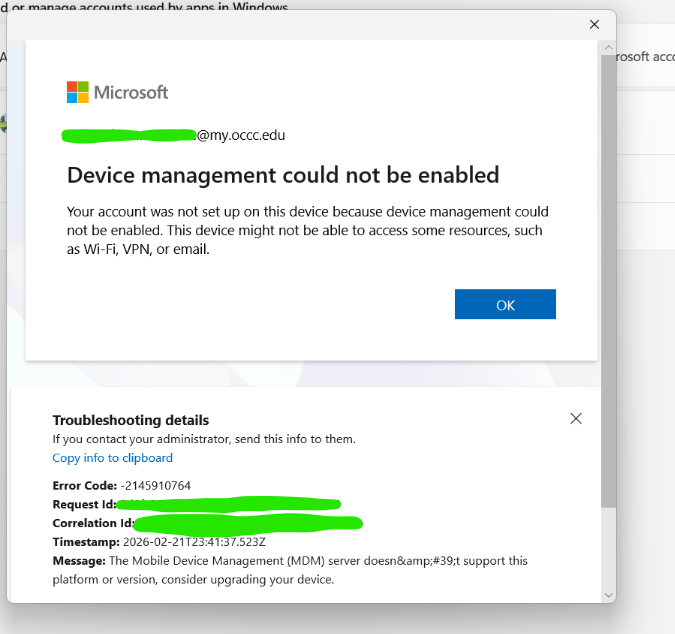Close the account setup dialog window
The height and width of the screenshot is (634, 675).
594,25
